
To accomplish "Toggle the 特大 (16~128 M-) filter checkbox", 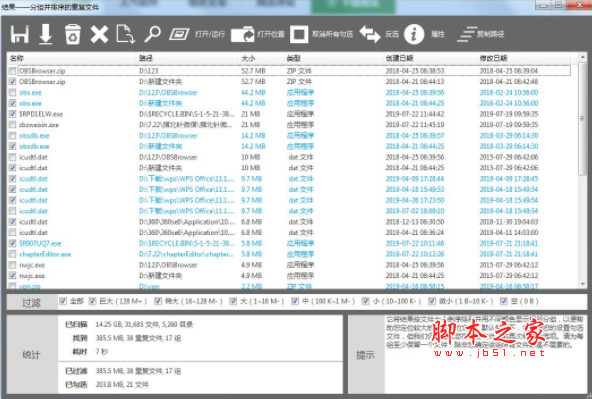I will click(x=158, y=301).
